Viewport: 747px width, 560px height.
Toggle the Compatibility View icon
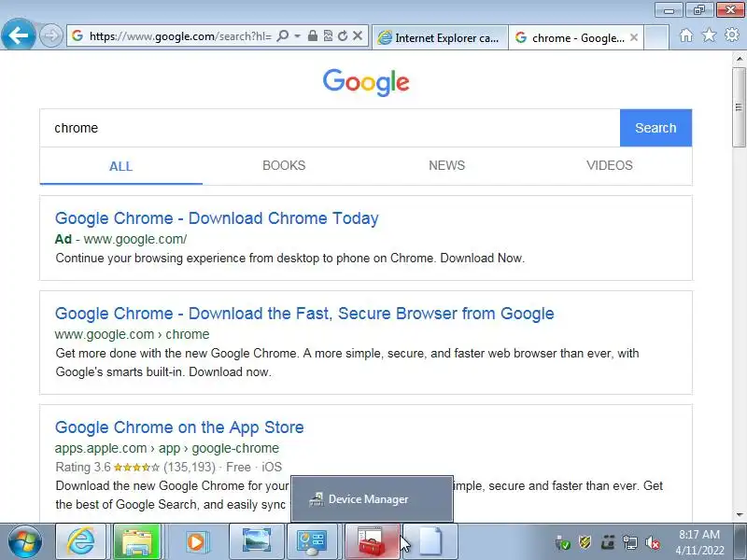pos(328,35)
